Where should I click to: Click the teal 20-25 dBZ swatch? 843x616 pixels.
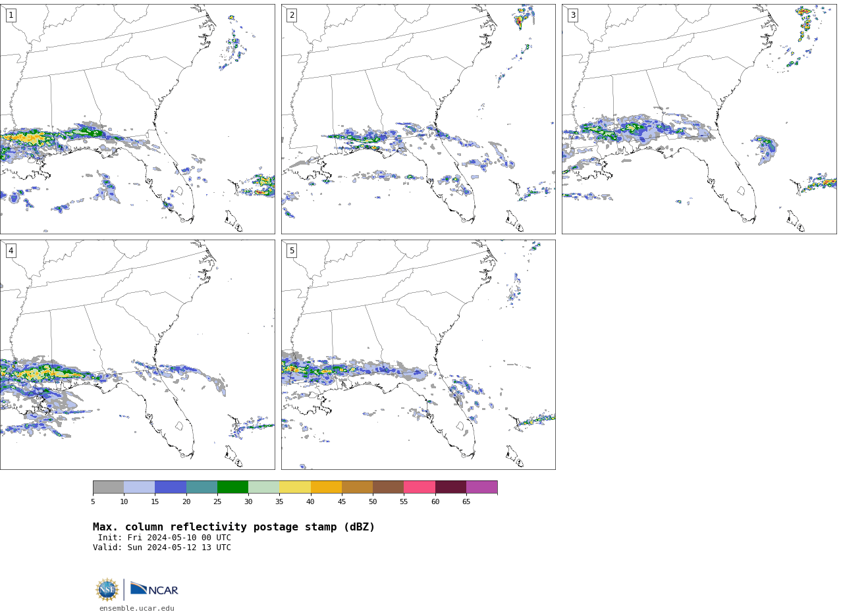coord(202,487)
